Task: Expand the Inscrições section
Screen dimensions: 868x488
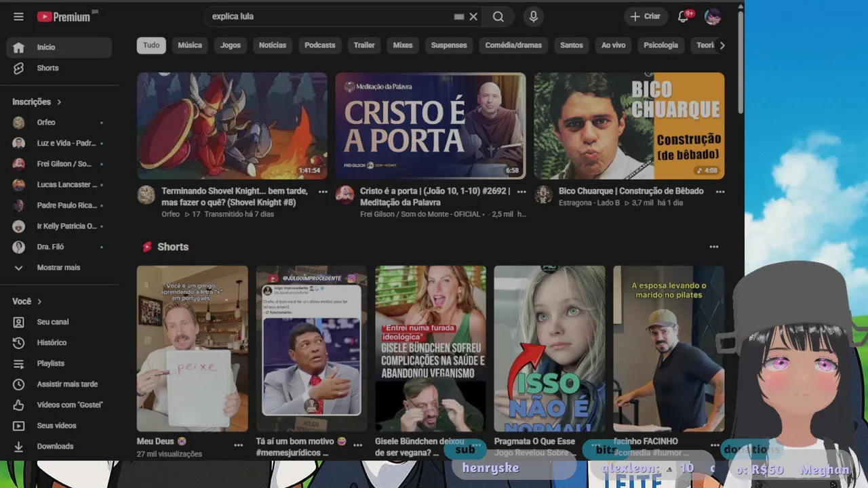Action: (x=37, y=102)
